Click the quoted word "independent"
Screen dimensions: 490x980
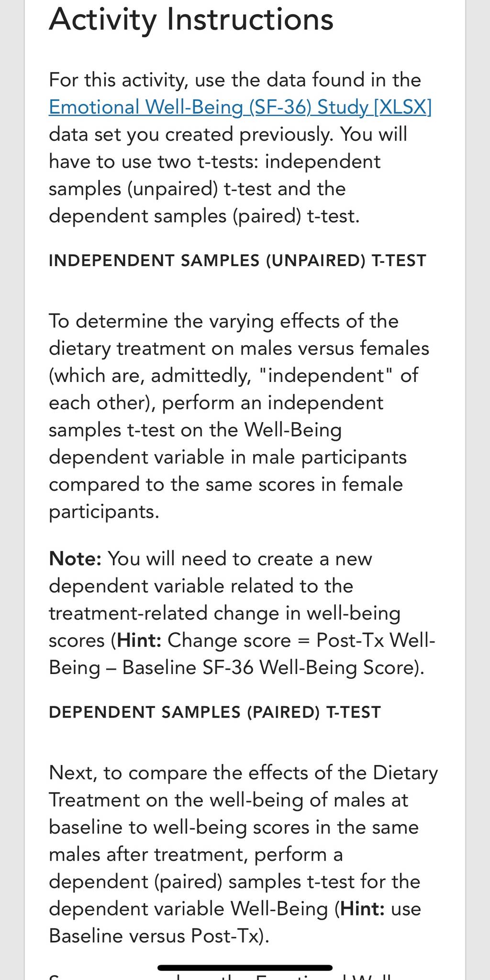(327, 375)
